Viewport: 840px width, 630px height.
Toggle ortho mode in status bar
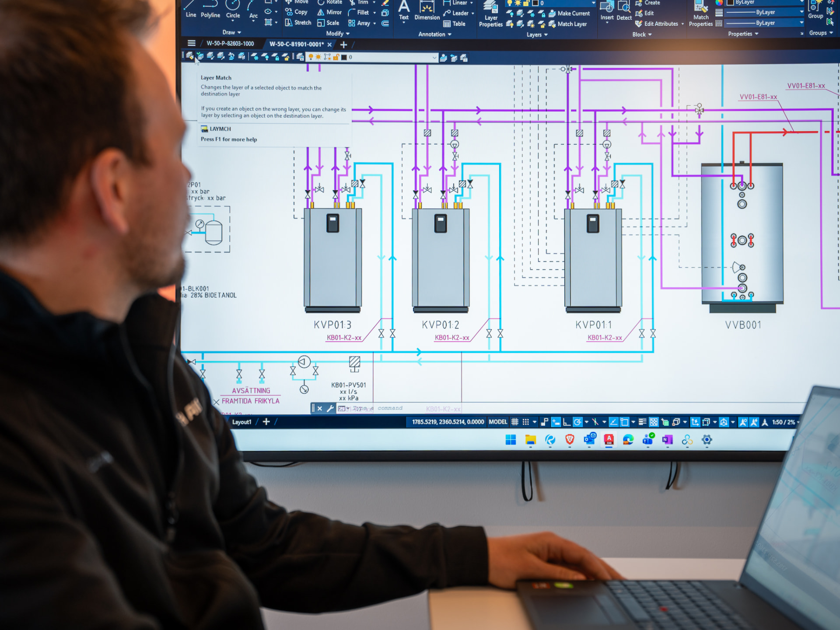click(567, 422)
